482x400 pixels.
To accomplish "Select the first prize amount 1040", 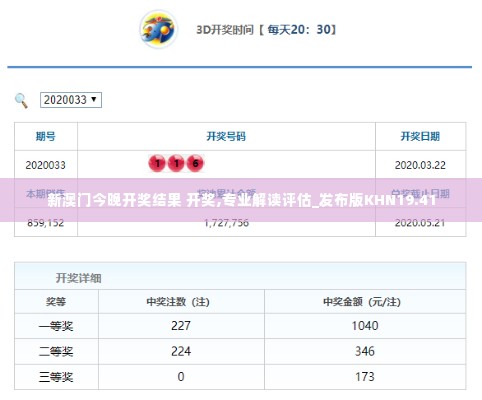I will pyautogui.click(x=365, y=326).
